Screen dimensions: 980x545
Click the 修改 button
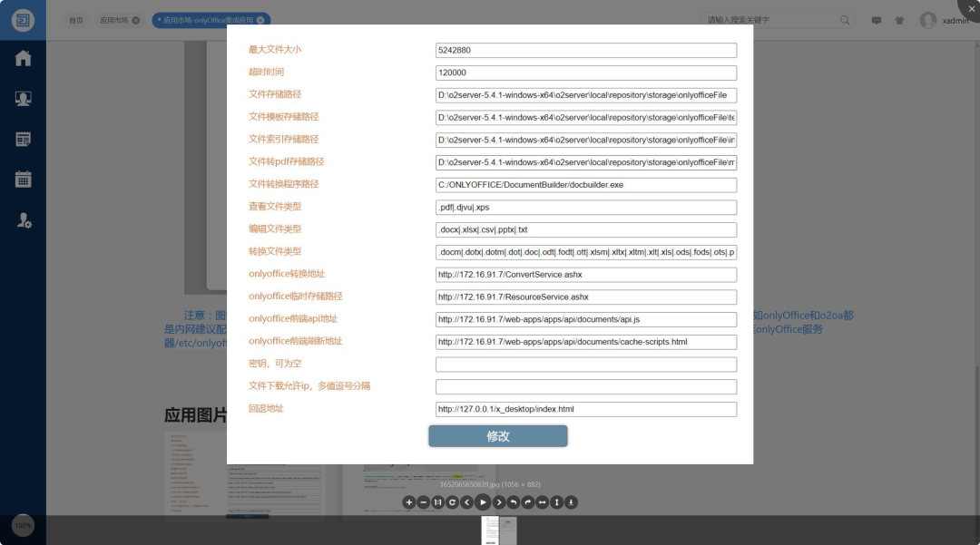pyautogui.click(x=498, y=436)
